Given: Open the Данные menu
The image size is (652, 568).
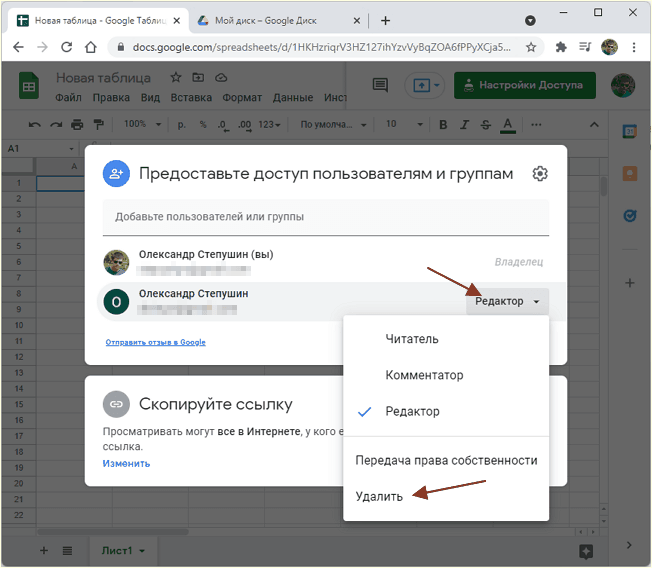Looking at the screenshot, I should [293, 98].
